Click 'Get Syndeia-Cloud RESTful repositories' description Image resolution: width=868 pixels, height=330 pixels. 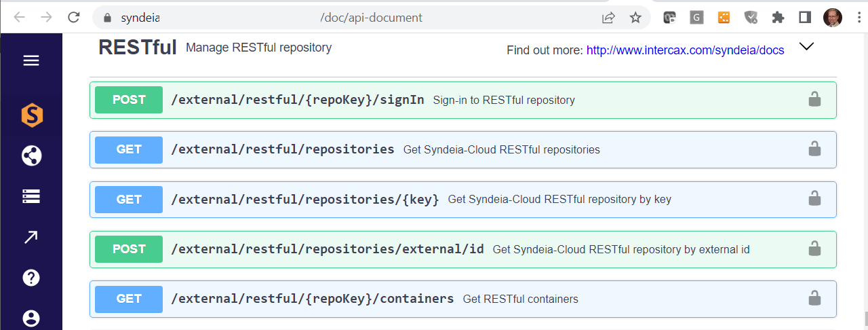point(502,150)
